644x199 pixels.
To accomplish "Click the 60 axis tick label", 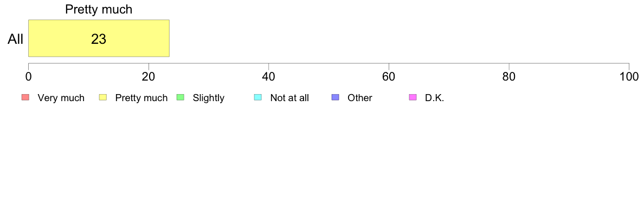I will tap(389, 77).
